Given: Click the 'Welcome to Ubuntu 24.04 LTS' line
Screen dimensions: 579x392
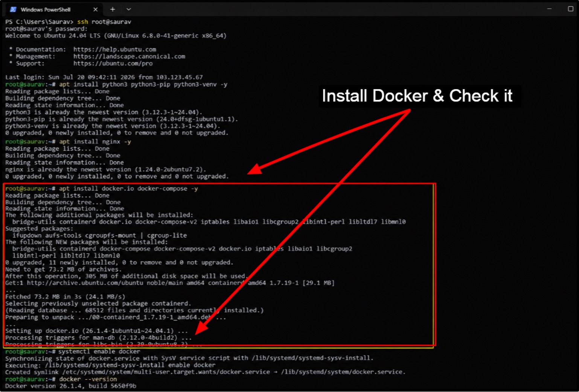Looking at the screenshot, I should coord(116,36).
